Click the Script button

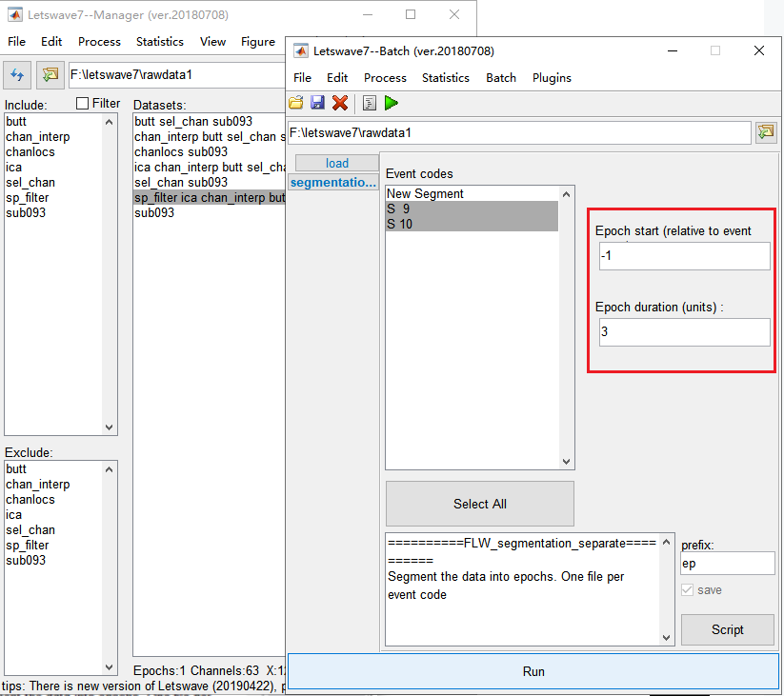(728, 629)
